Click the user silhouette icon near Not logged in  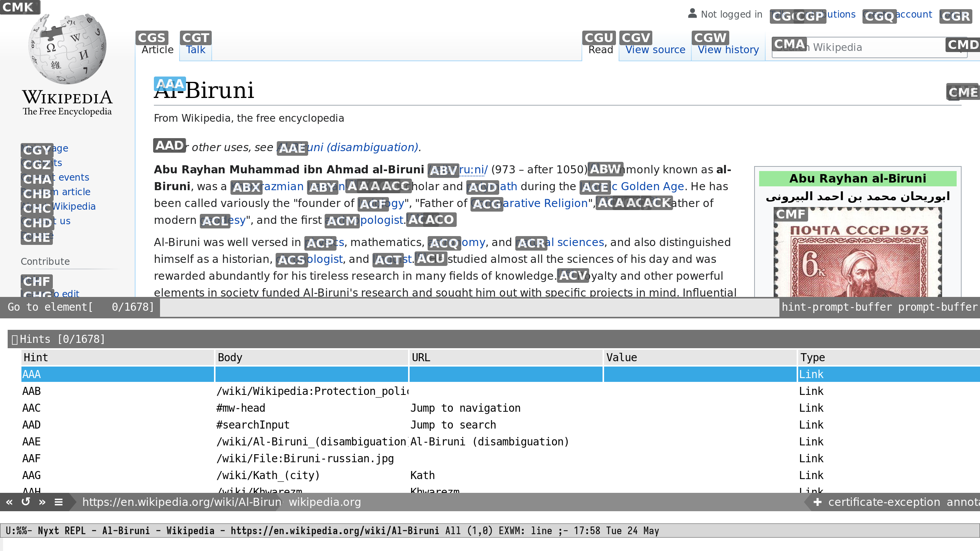pos(692,14)
